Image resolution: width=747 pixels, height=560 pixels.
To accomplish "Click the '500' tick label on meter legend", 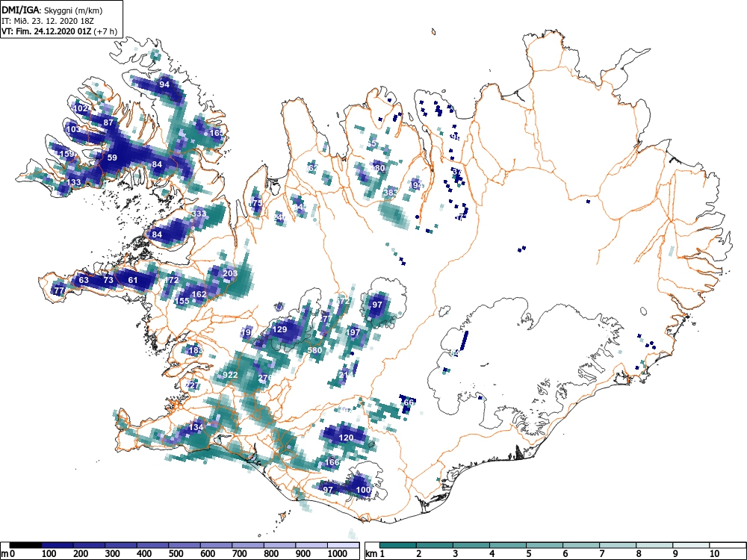I will (x=176, y=554).
